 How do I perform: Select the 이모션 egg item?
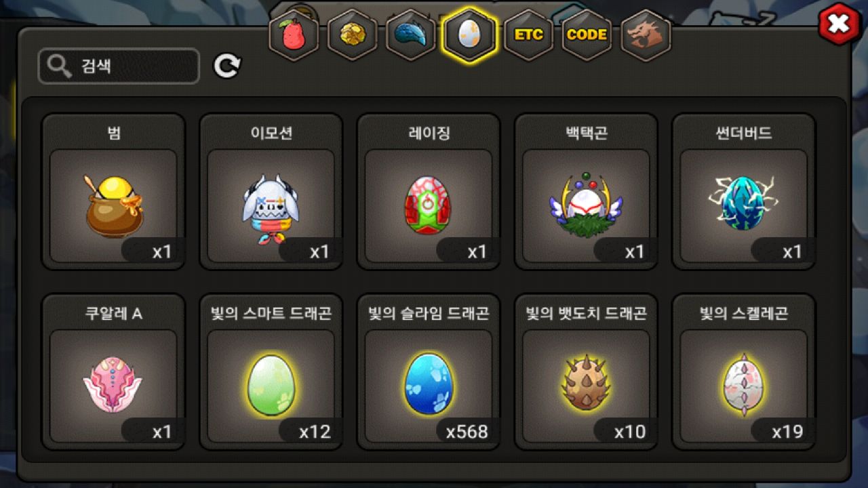(x=271, y=192)
